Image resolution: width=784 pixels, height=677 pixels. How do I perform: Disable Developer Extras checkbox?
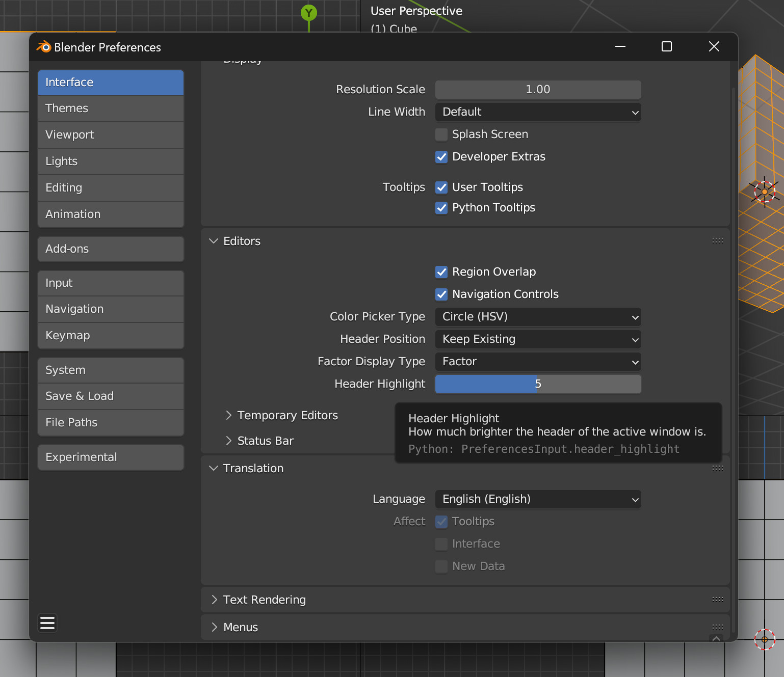(x=441, y=157)
